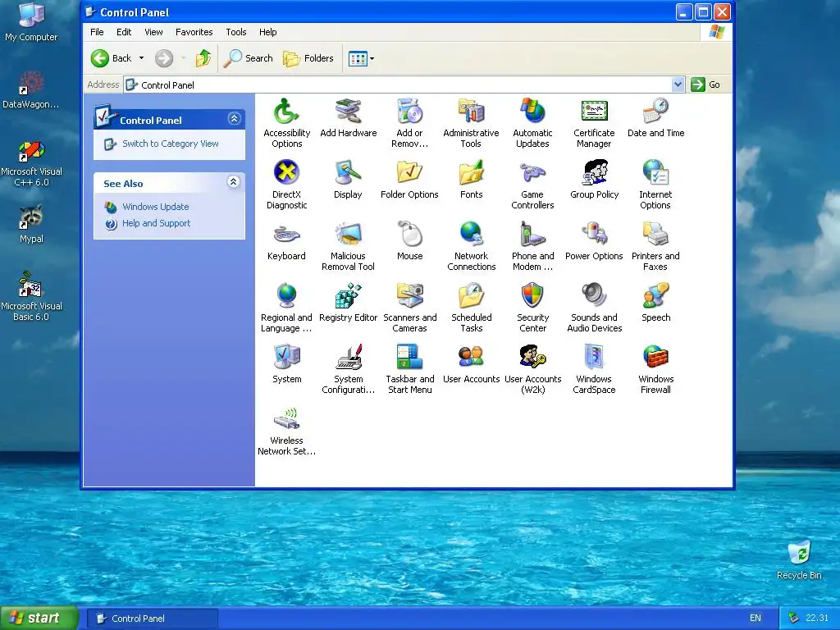Open the File menu
Viewport: 840px width, 630px height.
(97, 32)
